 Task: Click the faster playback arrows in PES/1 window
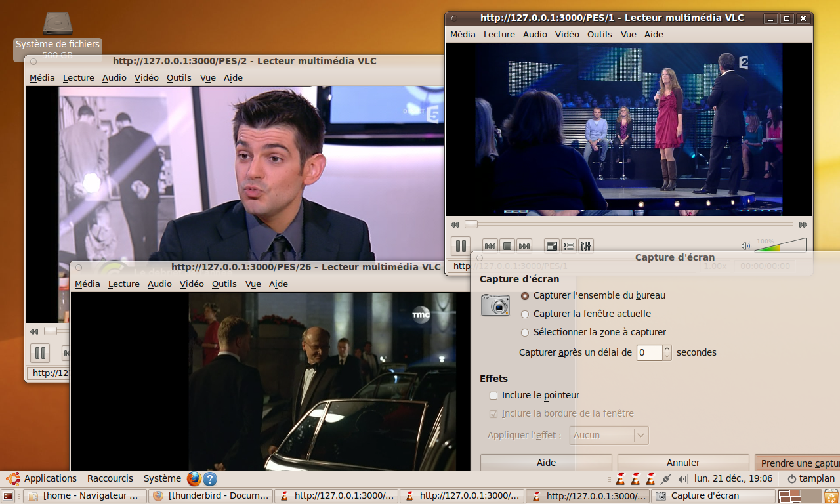[x=803, y=224]
